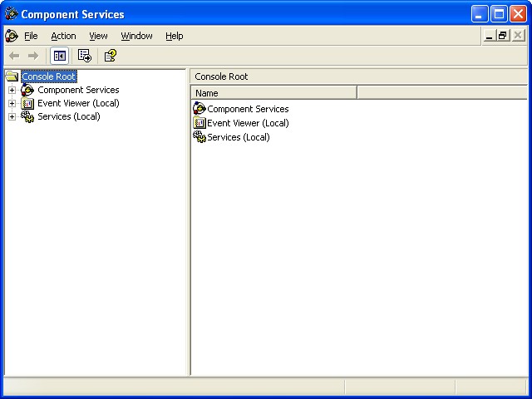Open the View menu
Screen dimensions: 532x399
98,36
